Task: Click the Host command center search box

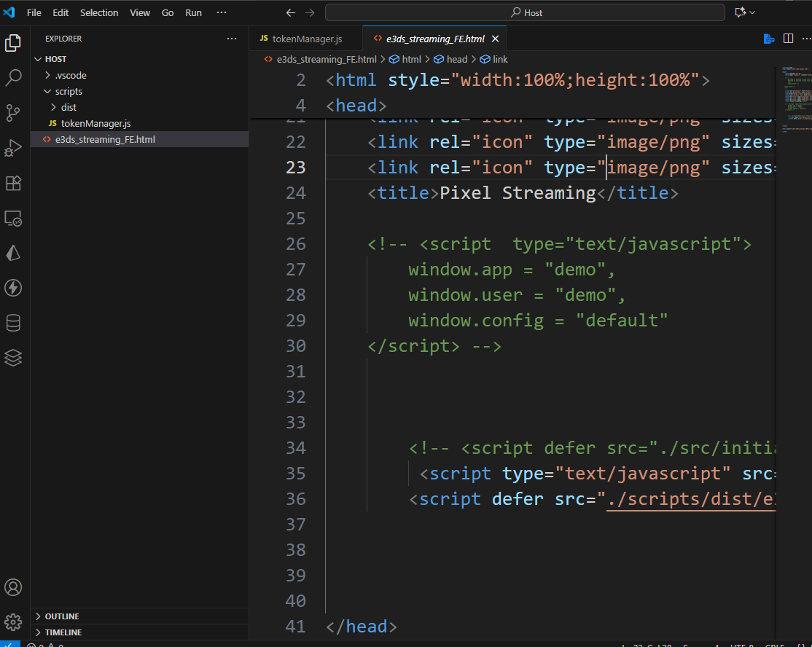Action: point(525,12)
